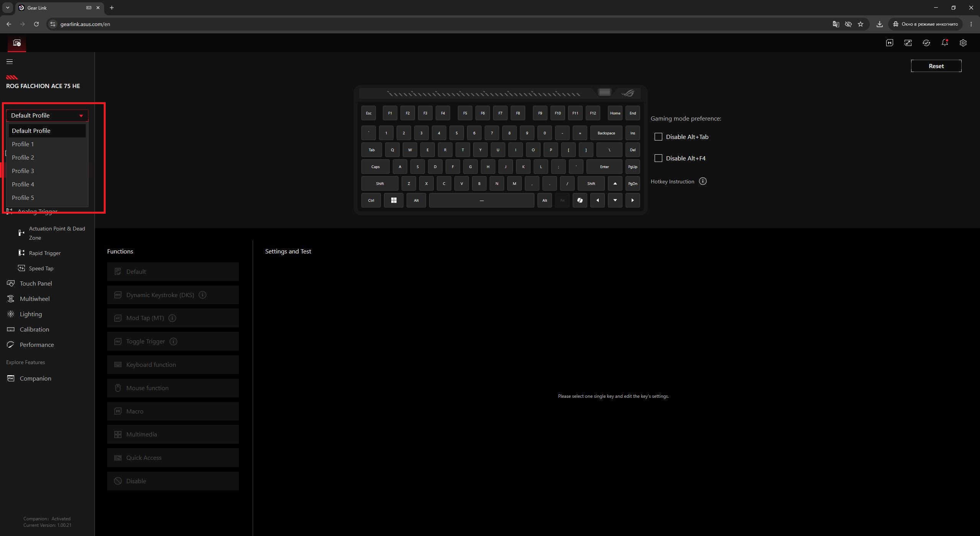Select the Copilot key on the keyboard

click(580, 200)
